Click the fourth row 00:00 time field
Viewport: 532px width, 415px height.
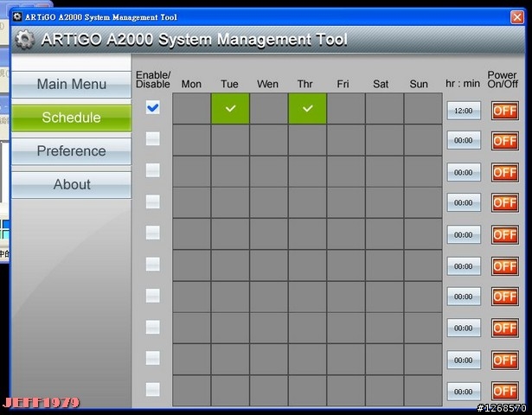(464, 203)
